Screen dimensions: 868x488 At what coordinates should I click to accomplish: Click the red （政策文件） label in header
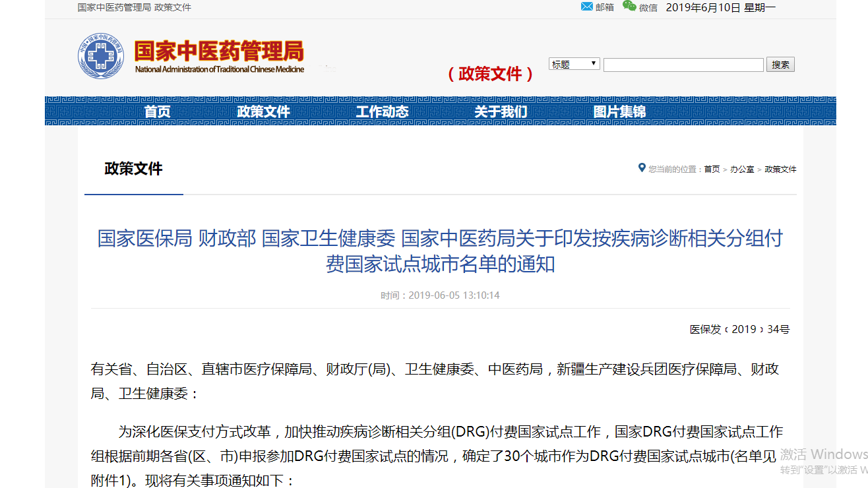coord(491,74)
